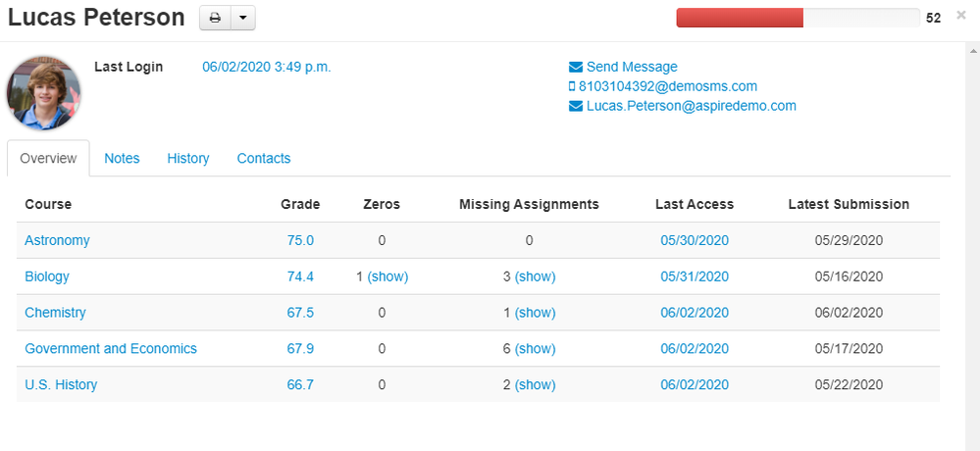The image size is (980, 451).
Task: Click the Biology grade 74.4
Action: (300, 276)
